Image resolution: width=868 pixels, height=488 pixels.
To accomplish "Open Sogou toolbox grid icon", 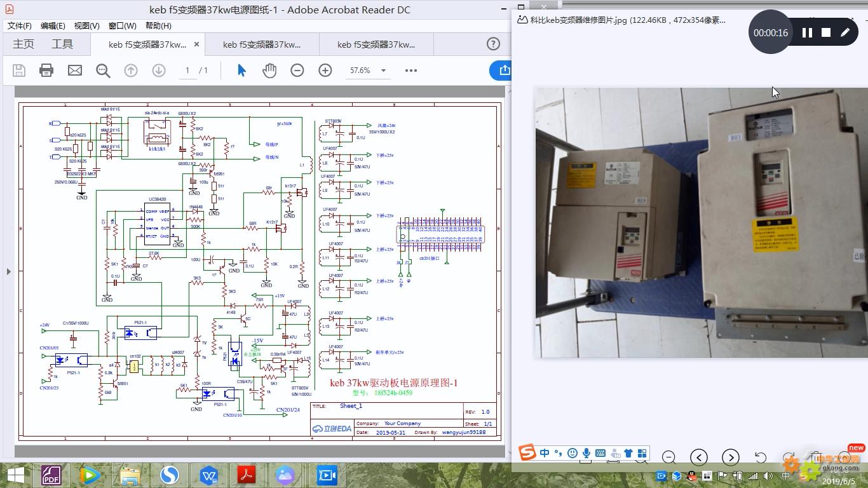I will click(x=642, y=453).
